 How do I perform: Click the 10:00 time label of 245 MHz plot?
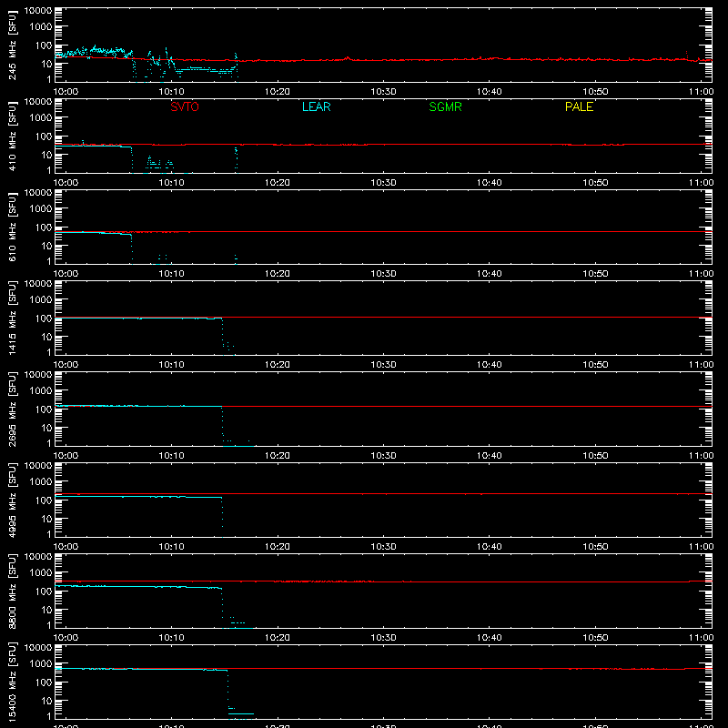click(x=66, y=92)
